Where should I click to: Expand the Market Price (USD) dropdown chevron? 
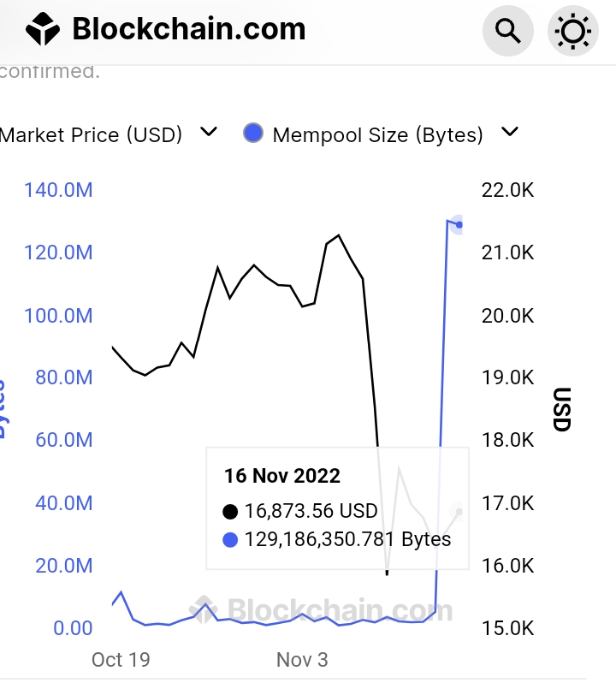pyautogui.click(x=208, y=133)
